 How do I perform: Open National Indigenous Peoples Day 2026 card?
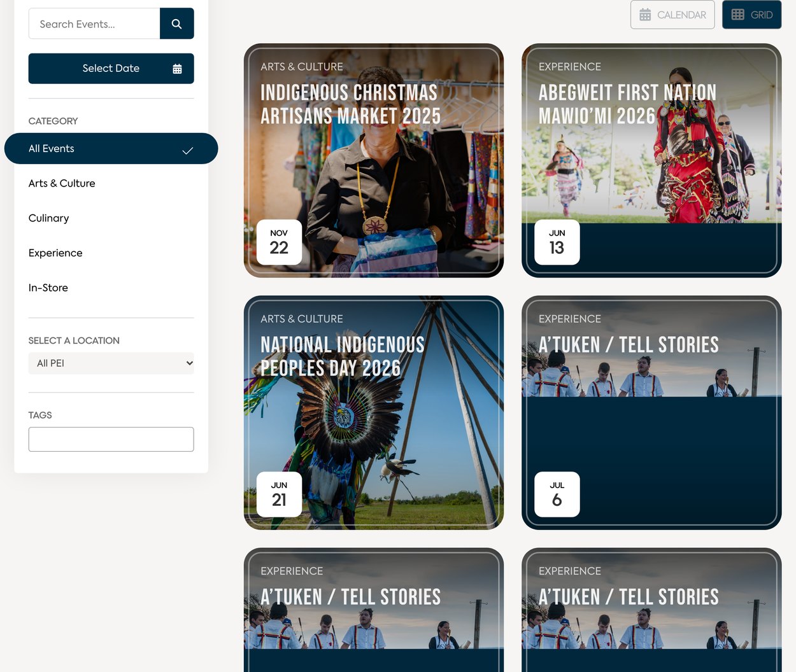click(374, 412)
